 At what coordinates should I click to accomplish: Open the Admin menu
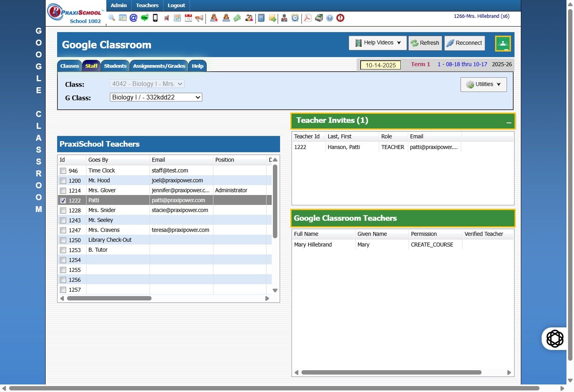(x=119, y=5)
